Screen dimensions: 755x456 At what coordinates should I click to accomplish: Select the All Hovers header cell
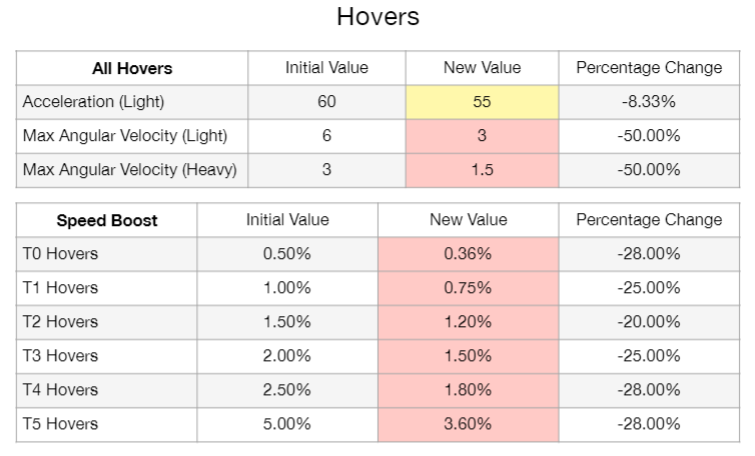tap(132, 68)
